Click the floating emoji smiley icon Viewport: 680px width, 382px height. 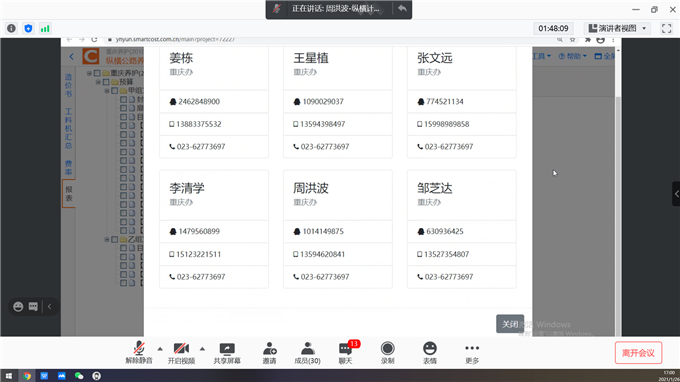click(x=18, y=307)
